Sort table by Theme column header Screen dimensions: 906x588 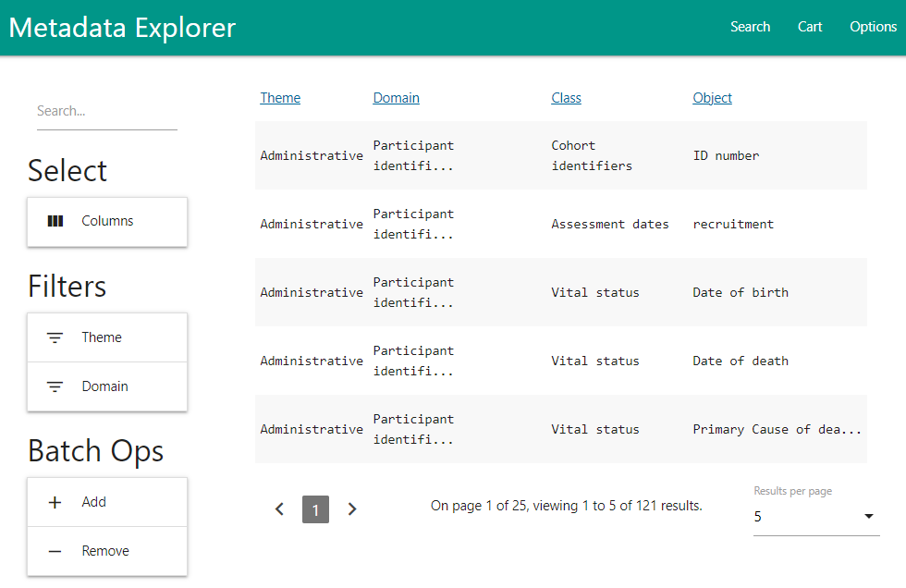click(x=280, y=98)
